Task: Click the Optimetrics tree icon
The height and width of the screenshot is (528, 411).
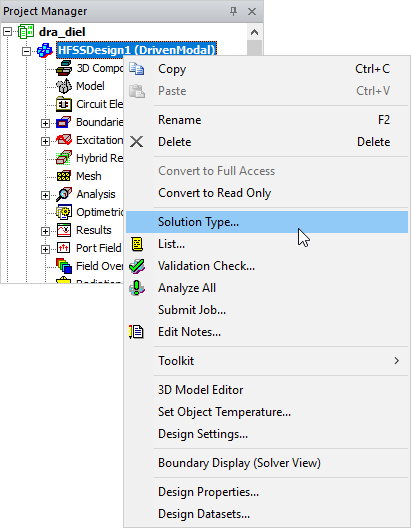Action: click(x=64, y=212)
